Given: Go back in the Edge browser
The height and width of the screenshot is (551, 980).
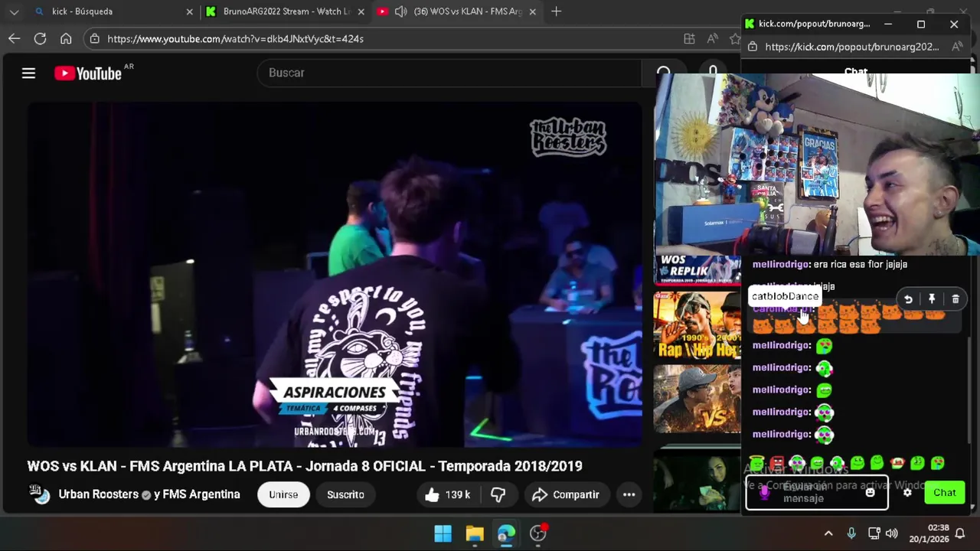Looking at the screenshot, I should click(x=15, y=38).
